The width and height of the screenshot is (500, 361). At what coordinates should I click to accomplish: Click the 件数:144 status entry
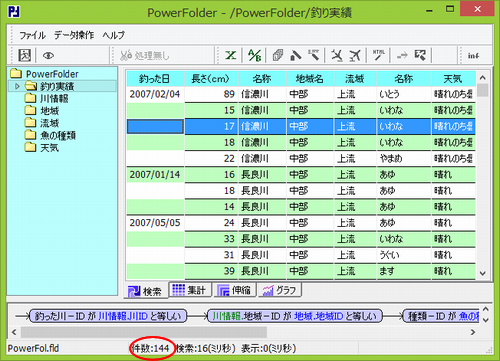click(151, 349)
